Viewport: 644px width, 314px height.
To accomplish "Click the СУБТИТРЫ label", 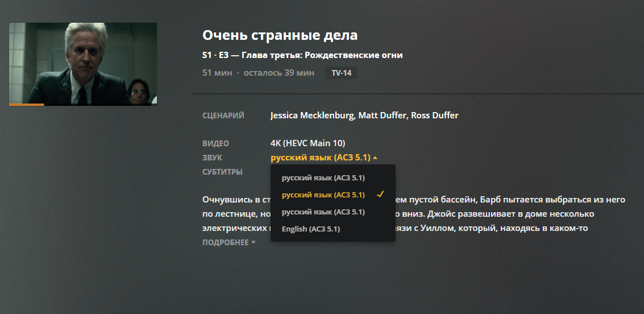I will click(x=222, y=172).
